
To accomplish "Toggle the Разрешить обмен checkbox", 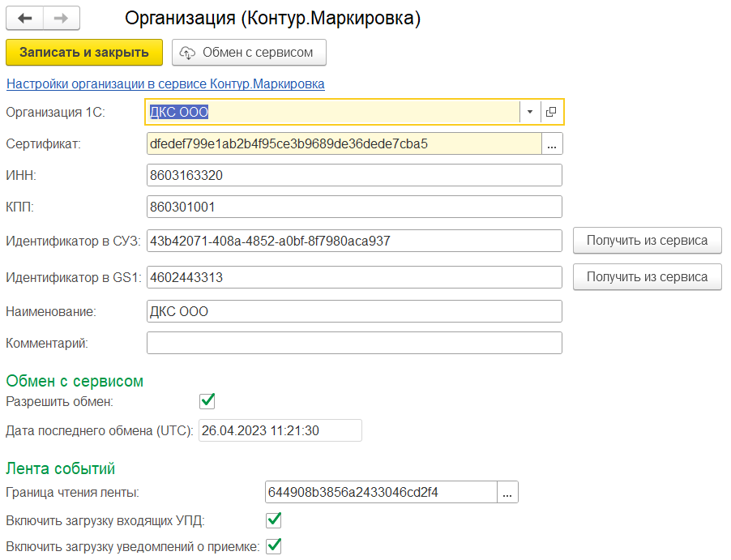I will tap(207, 401).
